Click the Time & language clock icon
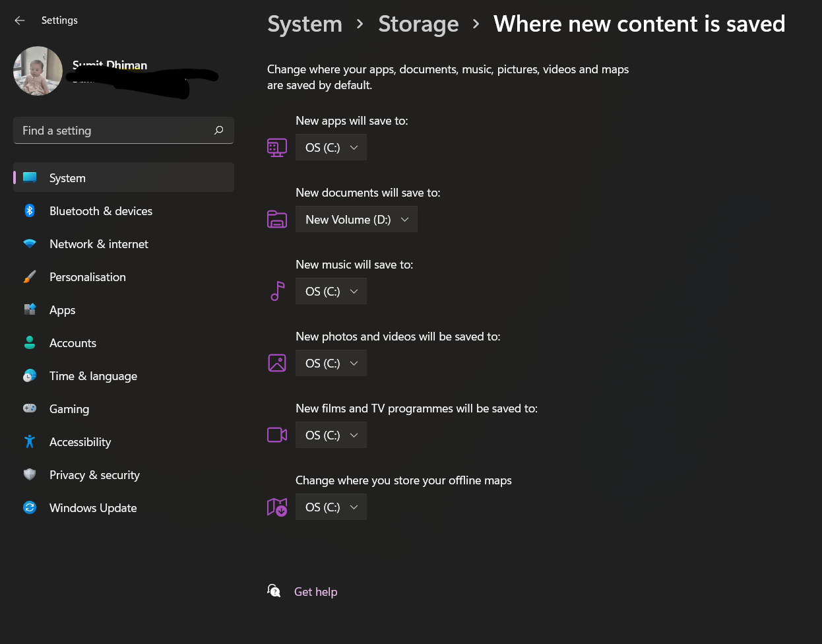 pyautogui.click(x=30, y=375)
